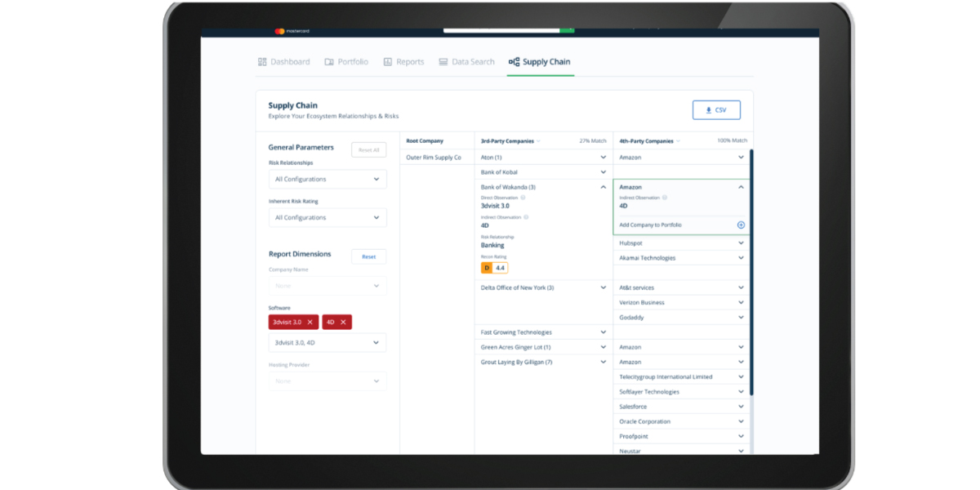This screenshot has width=980, height=490.
Task: Click the plus icon to add Amazon to portfolio
Action: [x=742, y=225]
